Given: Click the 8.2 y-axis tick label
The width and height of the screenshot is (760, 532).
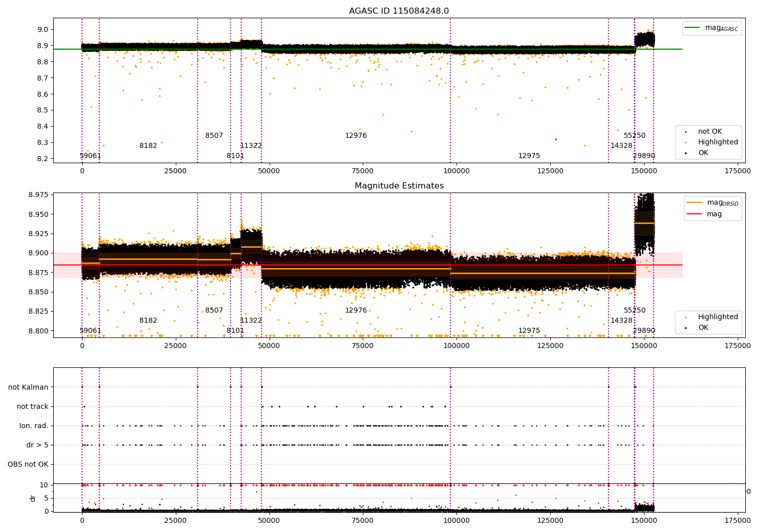Looking at the screenshot, I should [43, 159].
